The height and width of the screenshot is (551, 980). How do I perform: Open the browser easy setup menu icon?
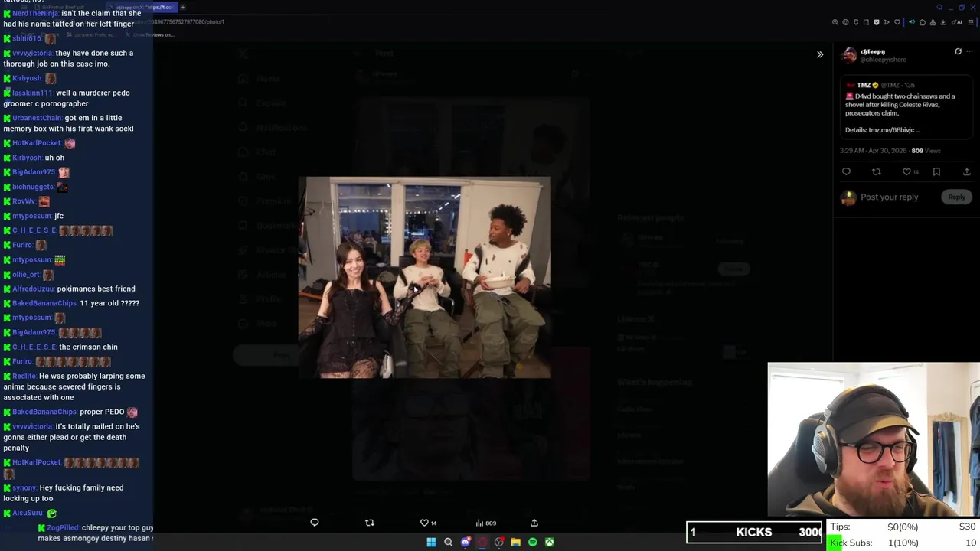pyautogui.click(x=970, y=22)
